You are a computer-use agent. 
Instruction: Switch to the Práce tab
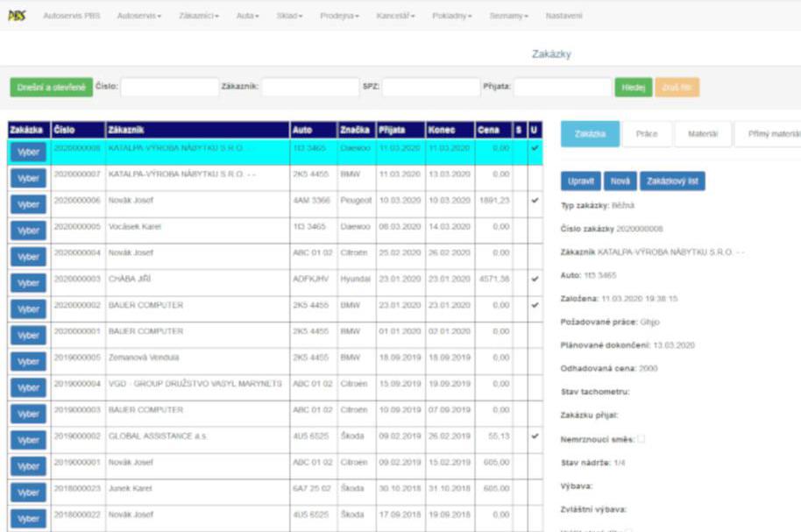647,134
